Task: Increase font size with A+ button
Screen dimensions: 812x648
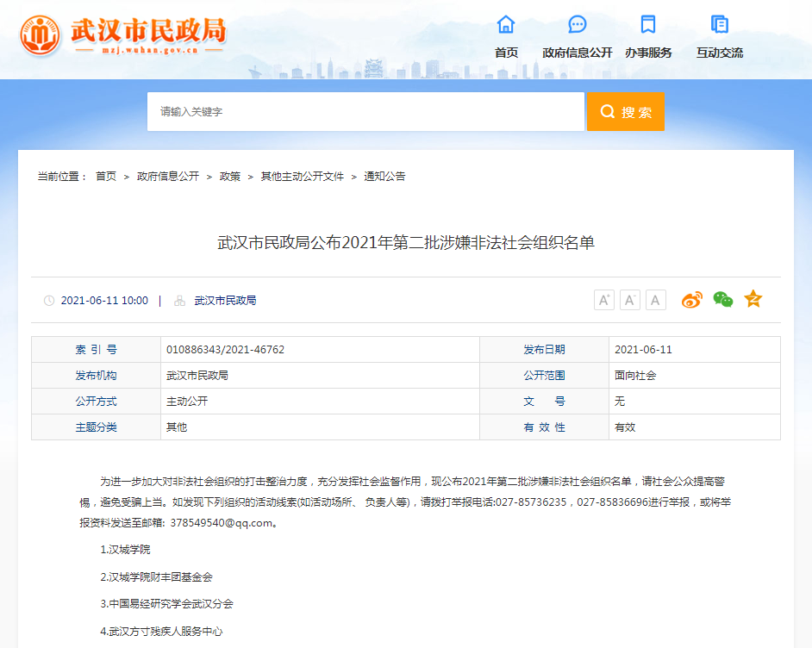Action: pos(604,300)
